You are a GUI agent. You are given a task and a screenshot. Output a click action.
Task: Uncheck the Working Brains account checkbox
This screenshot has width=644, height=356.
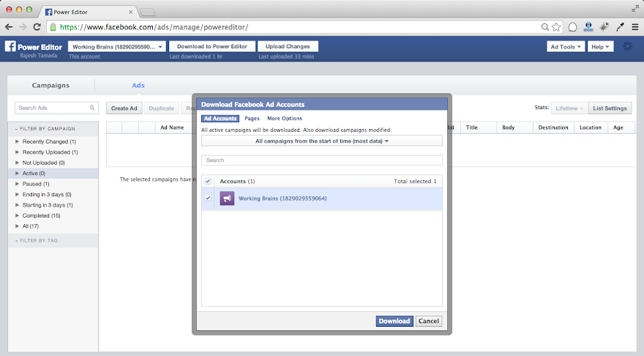pyautogui.click(x=209, y=198)
